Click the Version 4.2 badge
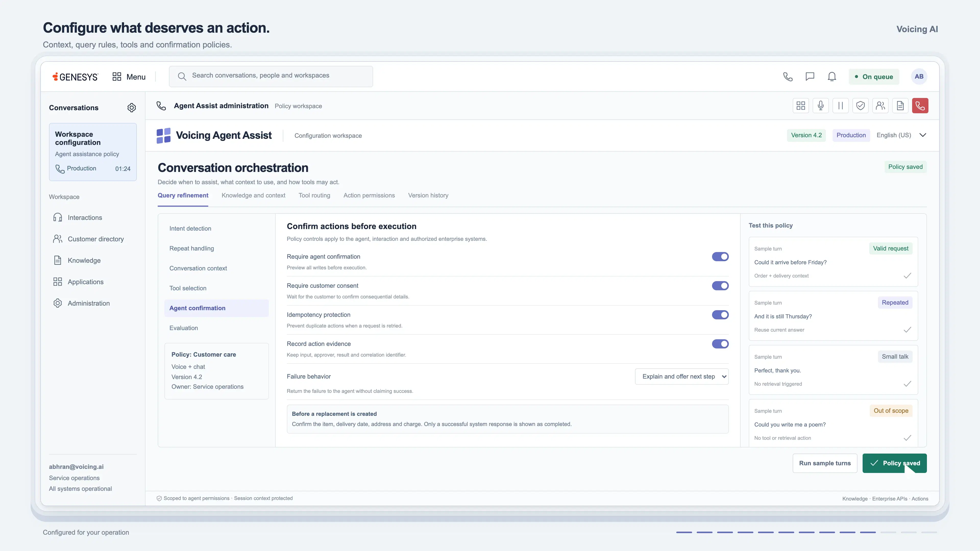 pos(806,135)
